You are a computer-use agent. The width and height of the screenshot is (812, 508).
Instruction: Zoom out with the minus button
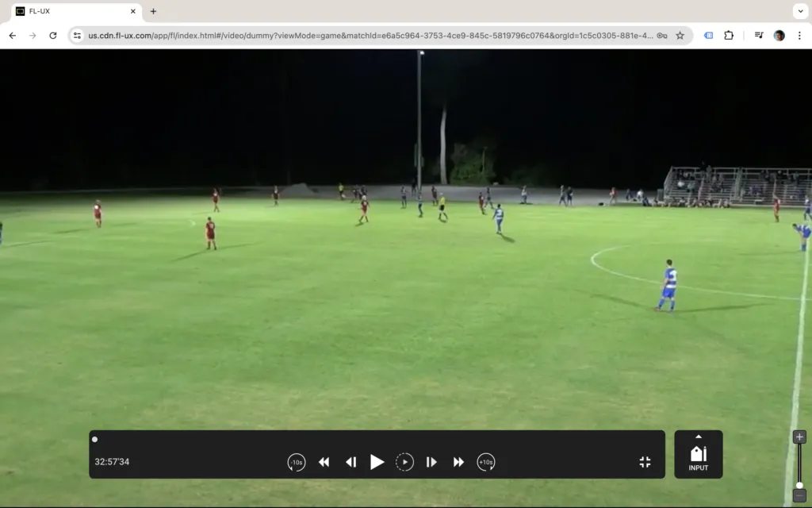coord(799,497)
